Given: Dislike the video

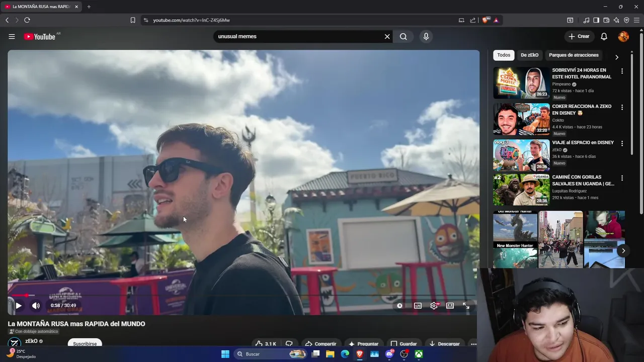Looking at the screenshot, I should [289, 344].
